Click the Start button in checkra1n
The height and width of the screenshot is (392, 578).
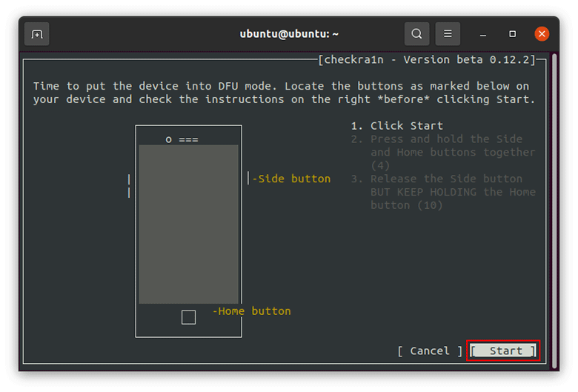click(x=503, y=351)
